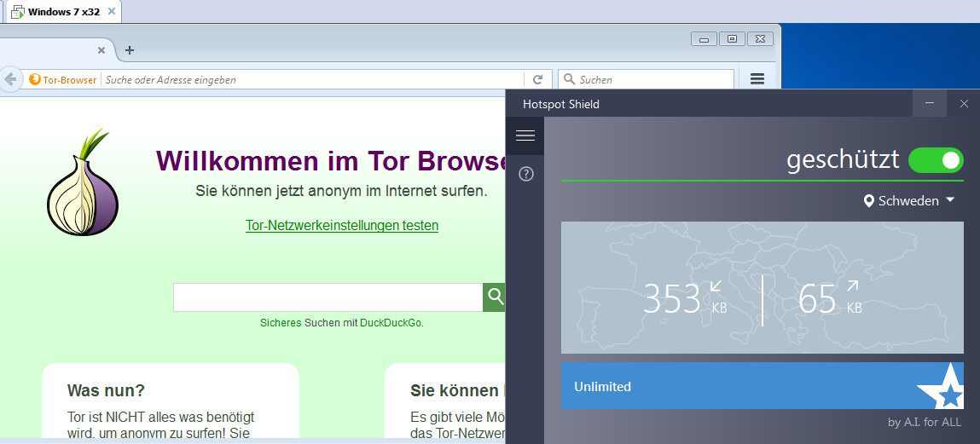Screen dimensions: 980x444
Task: Minimize the Tor Browser window
Action: (704, 38)
